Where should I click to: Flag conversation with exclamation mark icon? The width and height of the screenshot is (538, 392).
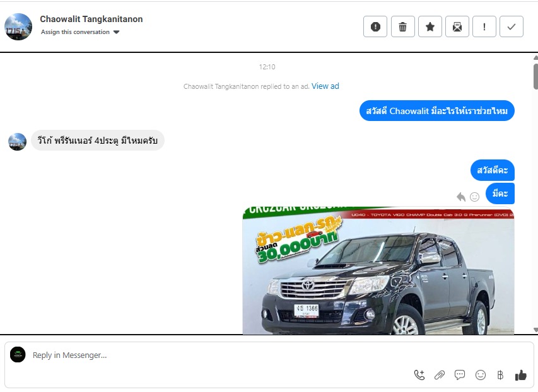coord(484,26)
